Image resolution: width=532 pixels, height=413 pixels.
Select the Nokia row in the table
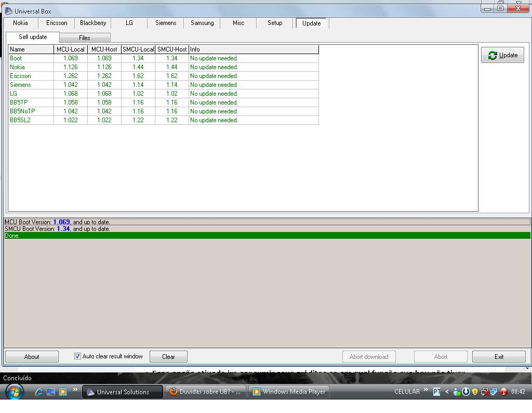pos(164,67)
